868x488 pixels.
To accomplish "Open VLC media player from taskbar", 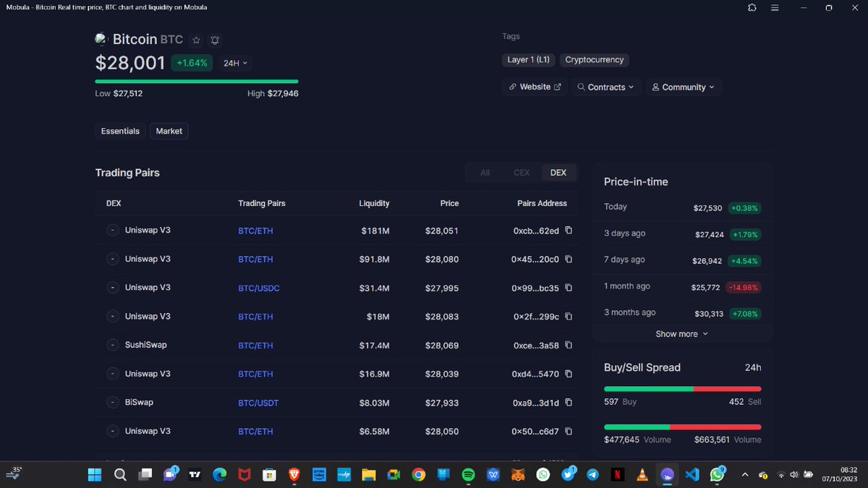I will 642,474.
